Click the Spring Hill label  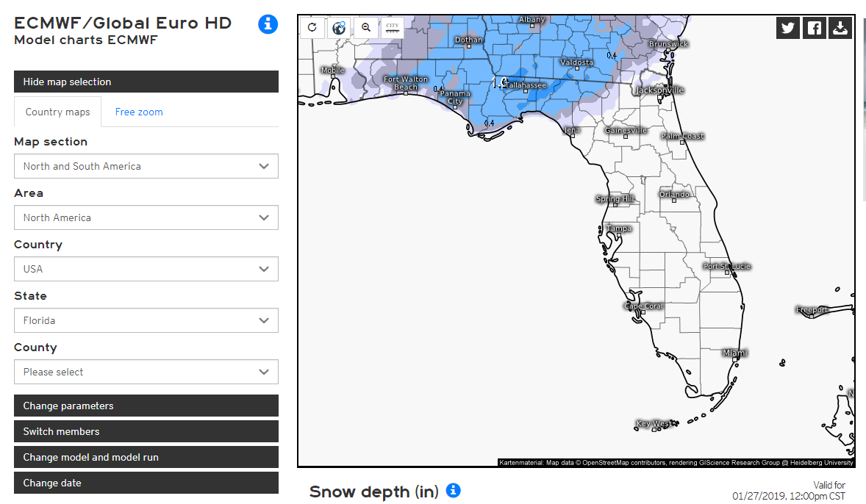click(615, 198)
